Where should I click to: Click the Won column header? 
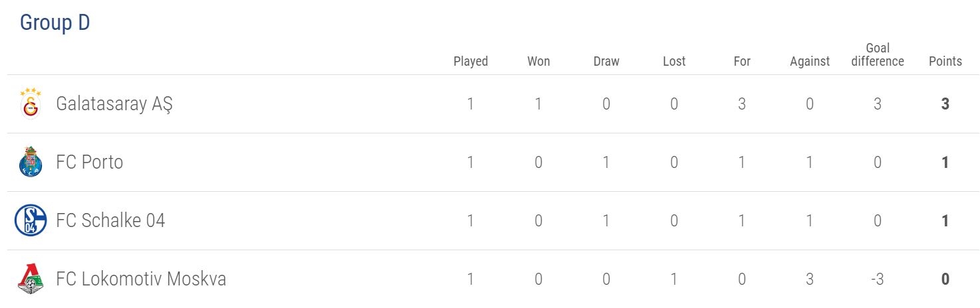pyautogui.click(x=539, y=61)
